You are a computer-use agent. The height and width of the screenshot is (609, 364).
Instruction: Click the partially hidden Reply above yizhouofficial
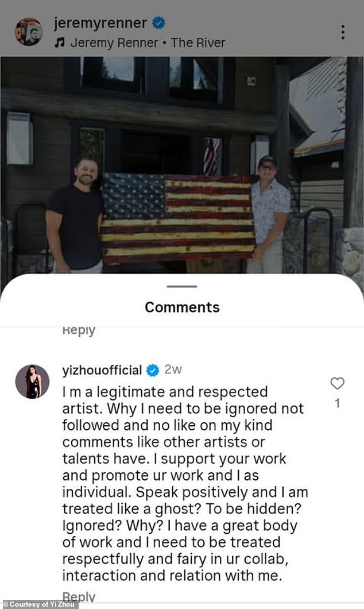(79, 330)
